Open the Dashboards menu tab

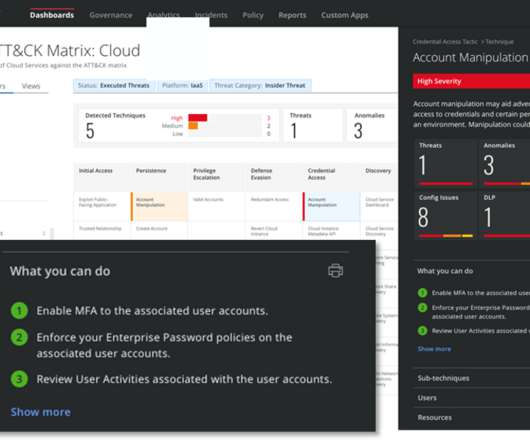click(52, 15)
